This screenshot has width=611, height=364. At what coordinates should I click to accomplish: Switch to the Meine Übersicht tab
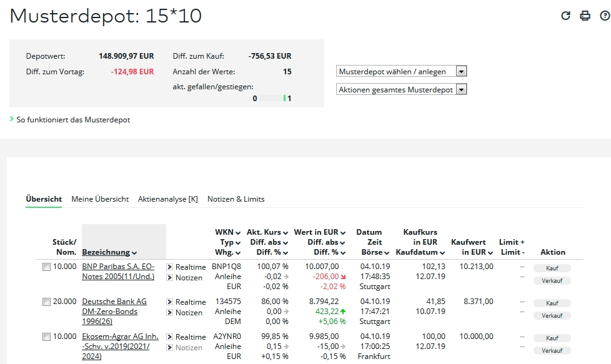(100, 199)
